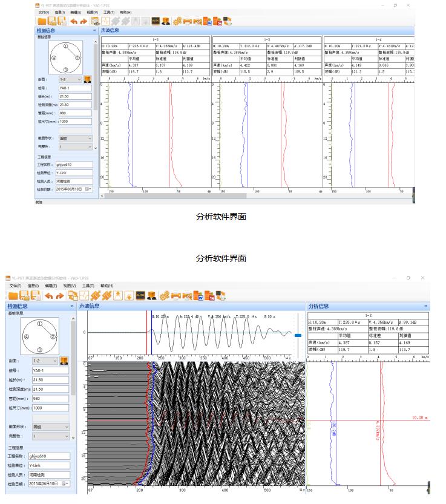This screenshot has width=446, height=504.
Task: Open 编辑(E) menu in upper window
Action: [76, 12]
